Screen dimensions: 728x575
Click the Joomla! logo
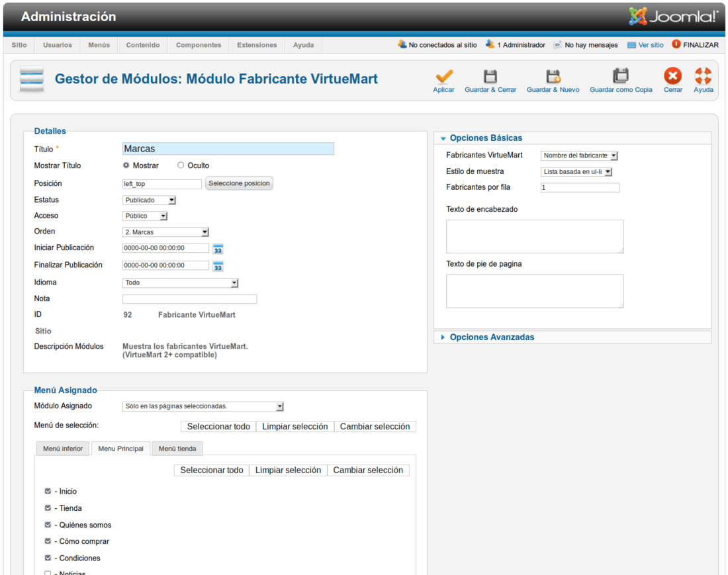(673, 17)
